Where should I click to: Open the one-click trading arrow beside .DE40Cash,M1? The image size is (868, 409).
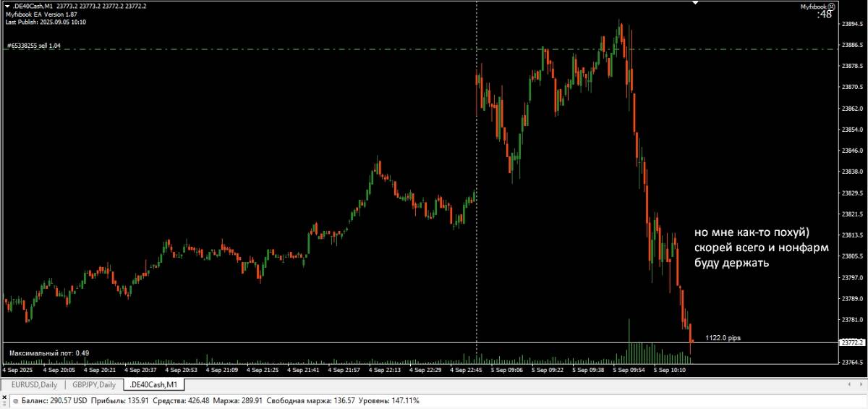coord(7,6)
